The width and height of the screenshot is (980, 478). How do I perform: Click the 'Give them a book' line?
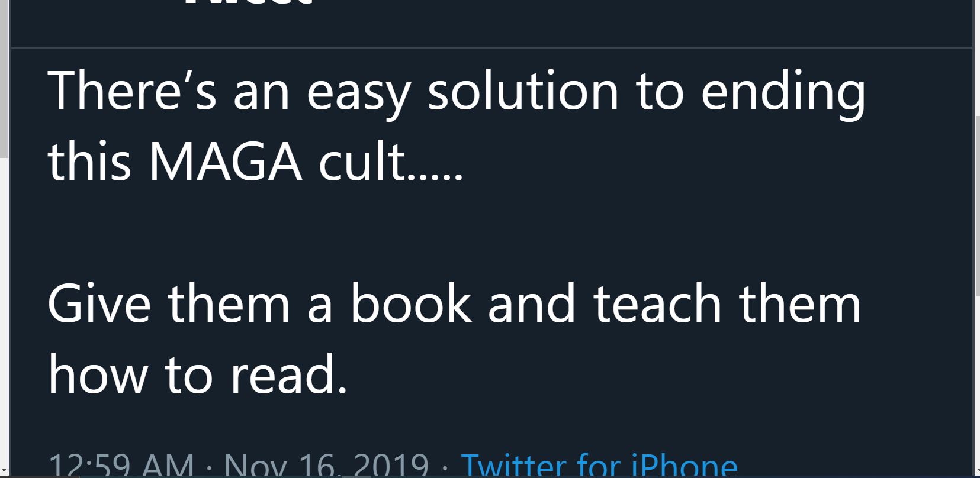point(454,303)
